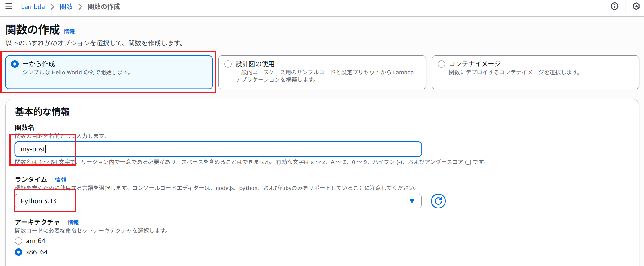Open the info panel icon in header
This screenshot has width=644, height=266.
point(615,6)
